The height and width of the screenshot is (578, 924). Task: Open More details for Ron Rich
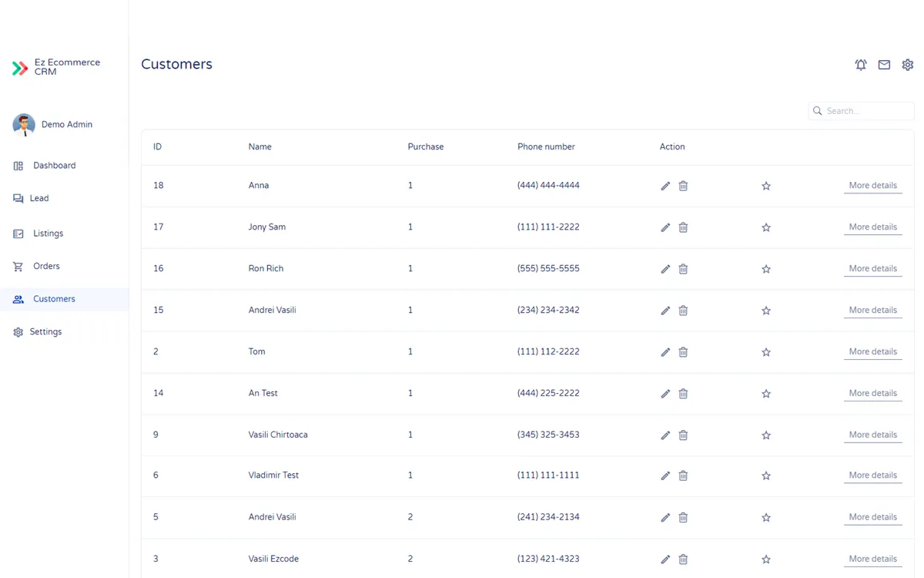[872, 269]
